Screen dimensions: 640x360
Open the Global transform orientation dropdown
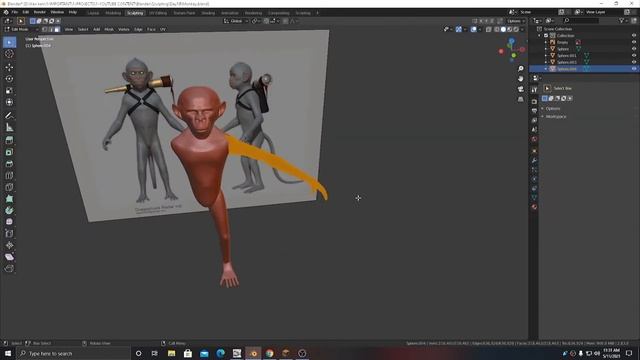pyautogui.click(x=236, y=21)
